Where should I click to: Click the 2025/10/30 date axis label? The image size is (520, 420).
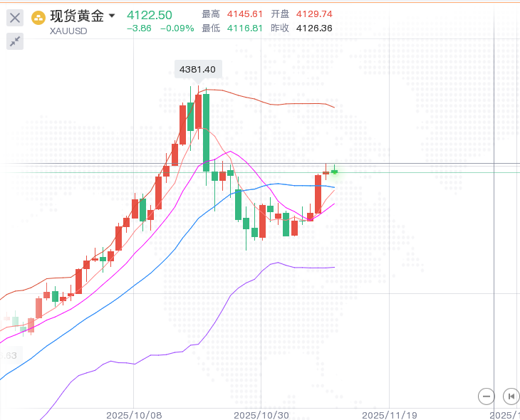(261, 415)
